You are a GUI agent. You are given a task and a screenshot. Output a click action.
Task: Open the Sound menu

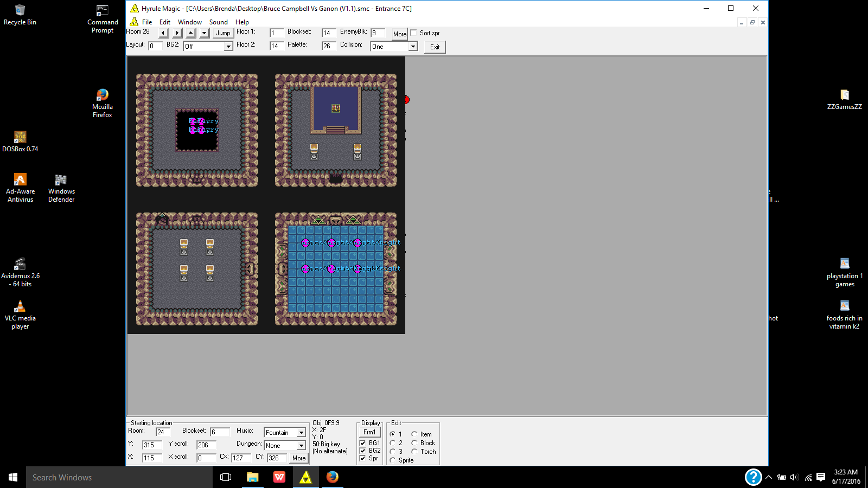pyautogui.click(x=219, y=22)
